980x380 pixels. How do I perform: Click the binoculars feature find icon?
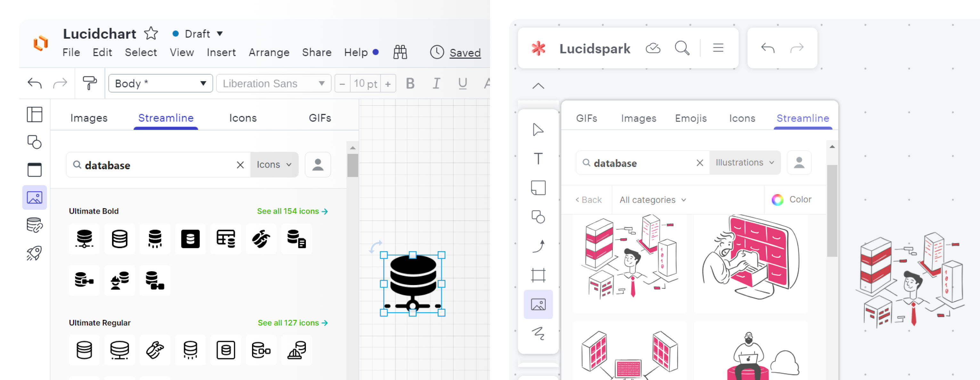click(x=400, y=52)
